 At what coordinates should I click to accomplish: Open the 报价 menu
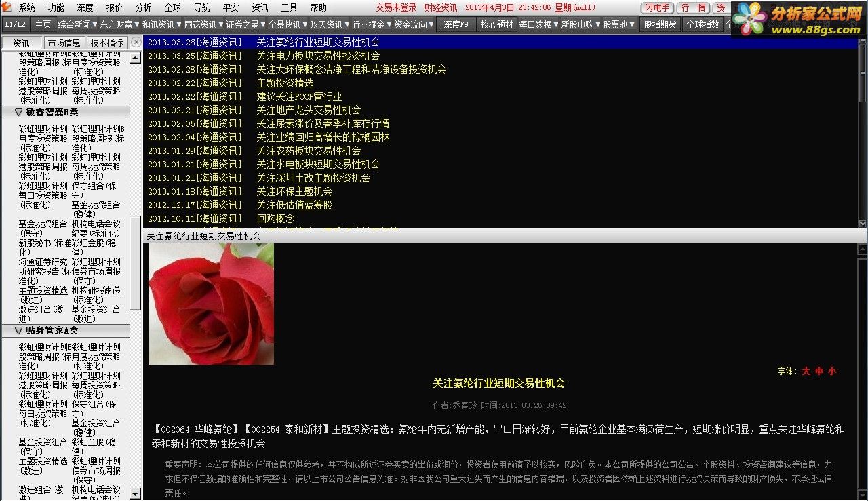[115, 8]
